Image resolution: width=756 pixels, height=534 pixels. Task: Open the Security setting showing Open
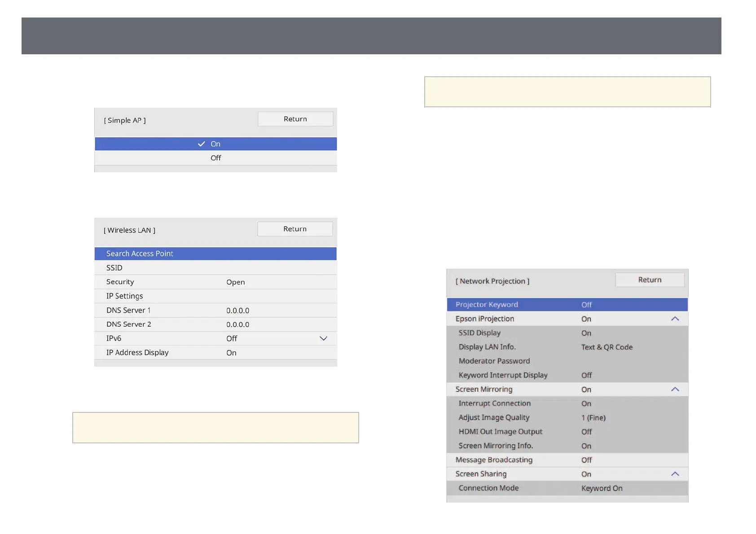click(215, 282)
